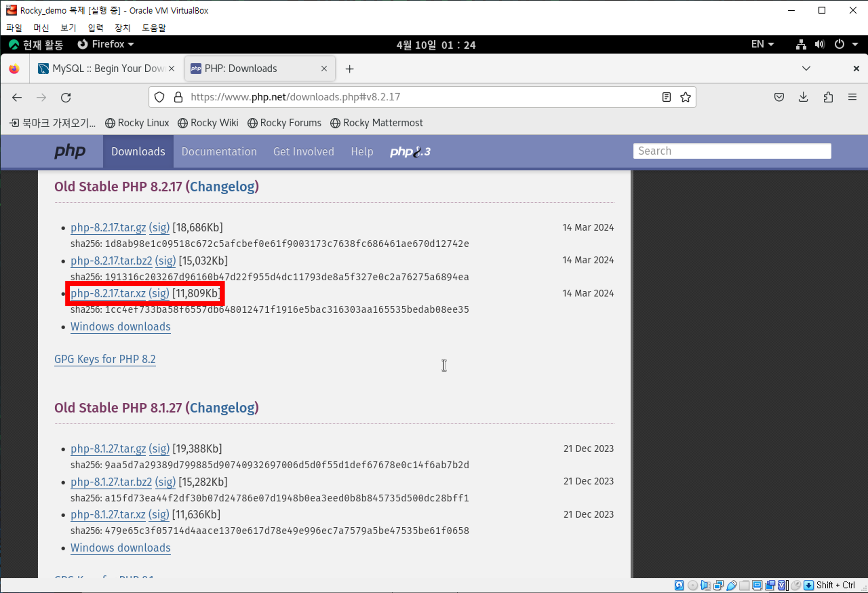The width and height of the screenshot is (868, 593).
Task: Open the VirtualBox 장치 menu
Action: [x=122, y=28]
